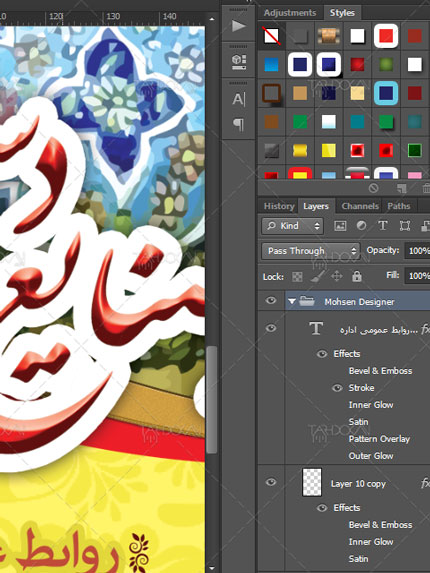Select the Layer 10 copy layer name

pos(358,484)
